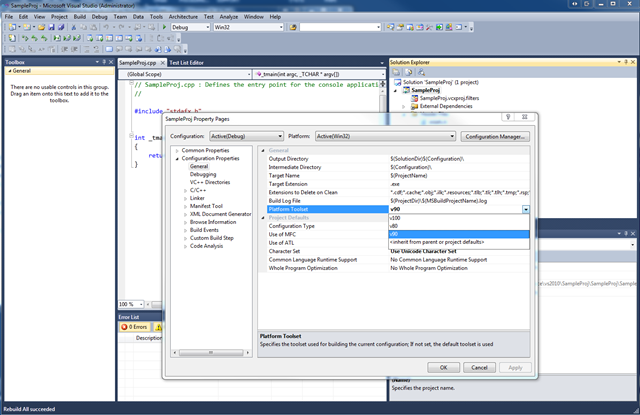The width and height of the screenshot is (640, 415).
Task: Click the Cancel button in Property Pages
Action: coord(479,368)
